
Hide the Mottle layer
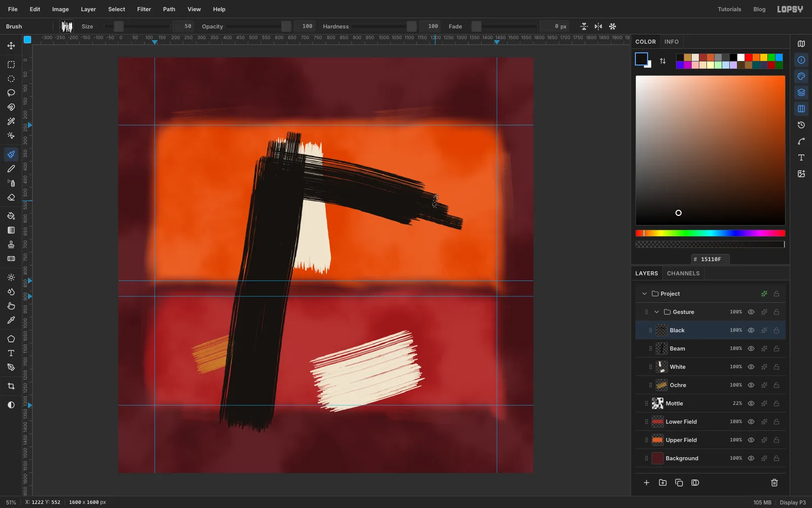pyautogui.click(x=751, y=403)
